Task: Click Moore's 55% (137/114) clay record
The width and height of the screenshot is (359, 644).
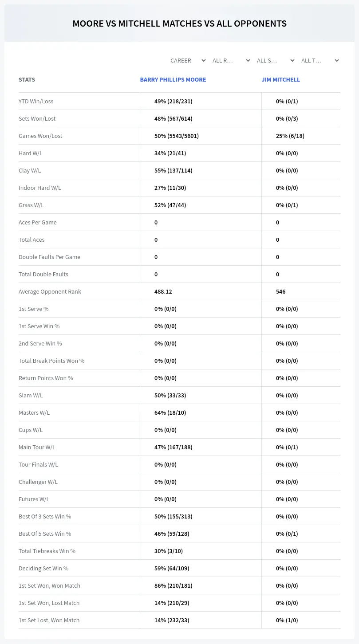Action: 173,171
